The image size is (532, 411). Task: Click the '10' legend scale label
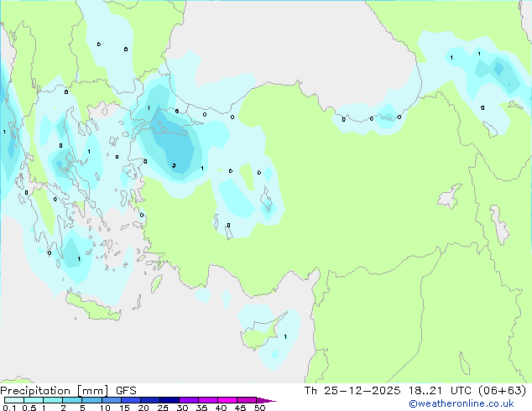(105, 408)
